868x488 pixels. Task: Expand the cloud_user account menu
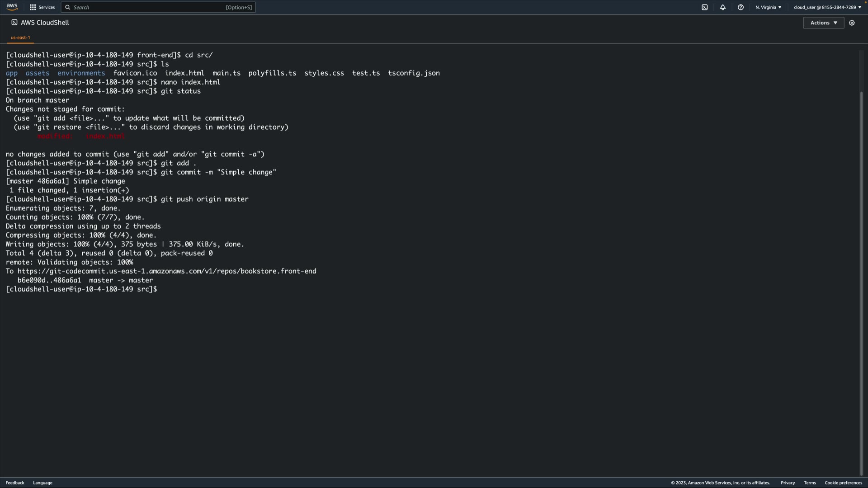pyautogui.click(x=827, y=7)
